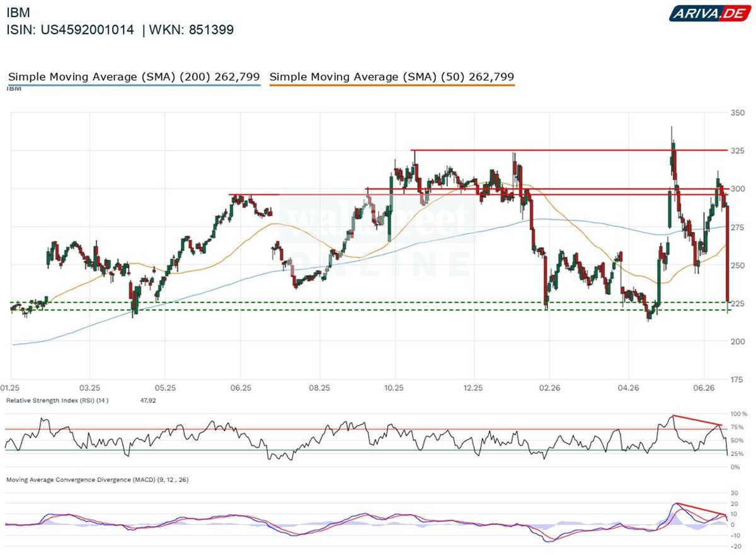Click the IBM title heading
The image size is (756, 555).
(x=18, y=13)
